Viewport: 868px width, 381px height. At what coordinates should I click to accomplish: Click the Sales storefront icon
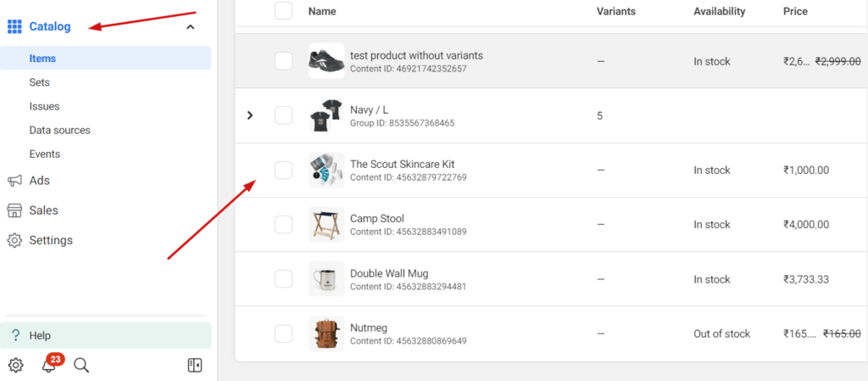point(14,210)
